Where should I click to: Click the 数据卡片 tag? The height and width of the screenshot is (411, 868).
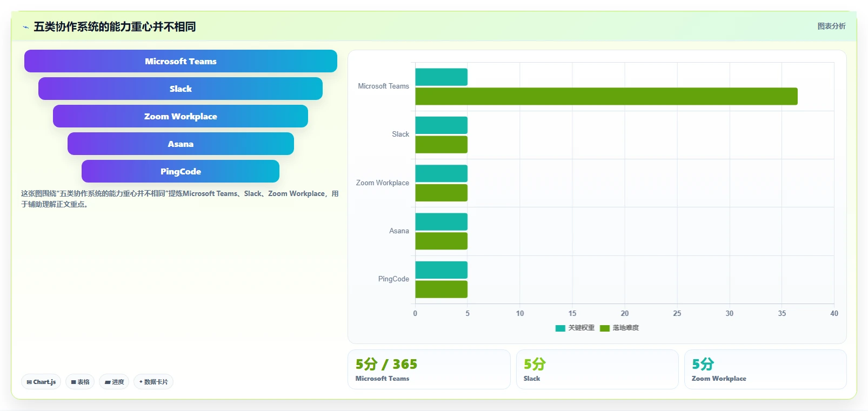click(153, 382)
